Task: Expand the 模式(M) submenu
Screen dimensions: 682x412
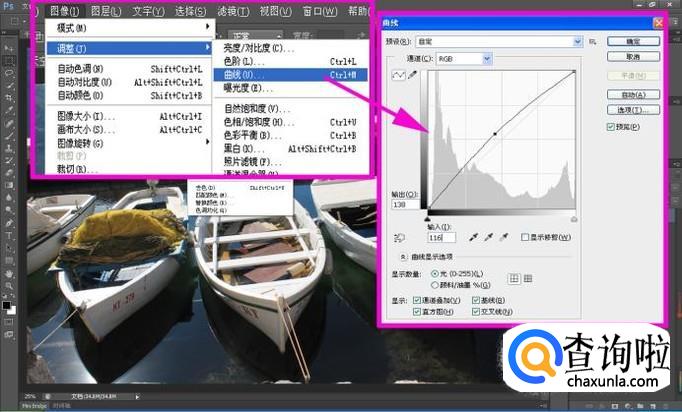Action: click(x=130, y=28)
